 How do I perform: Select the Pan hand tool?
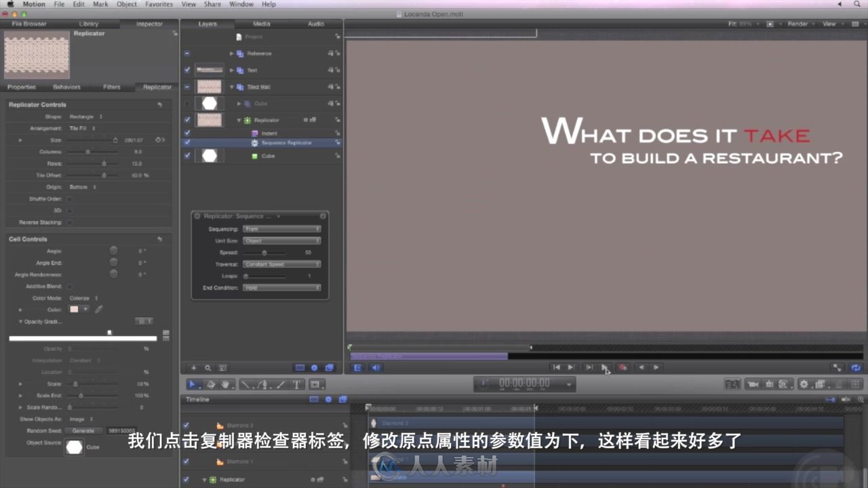[x=225, y=384]
